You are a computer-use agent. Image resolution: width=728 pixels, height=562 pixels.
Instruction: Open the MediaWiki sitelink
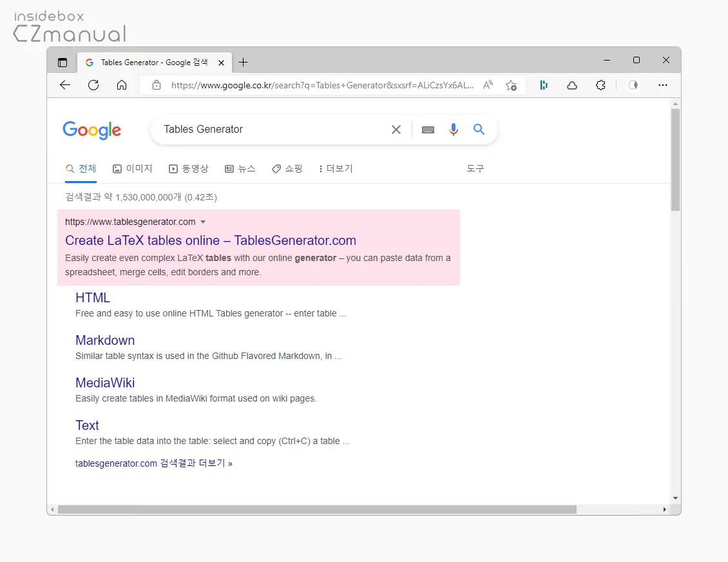105,383
